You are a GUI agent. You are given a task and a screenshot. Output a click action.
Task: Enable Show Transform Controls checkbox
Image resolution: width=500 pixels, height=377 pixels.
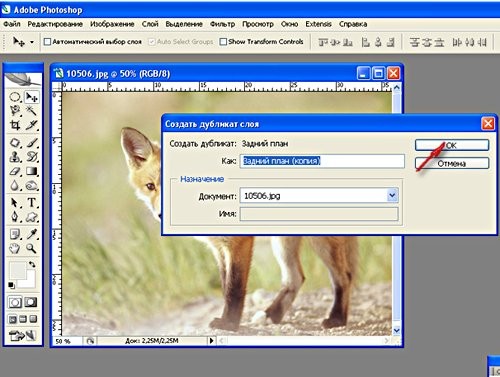click(x=223, y=42)
